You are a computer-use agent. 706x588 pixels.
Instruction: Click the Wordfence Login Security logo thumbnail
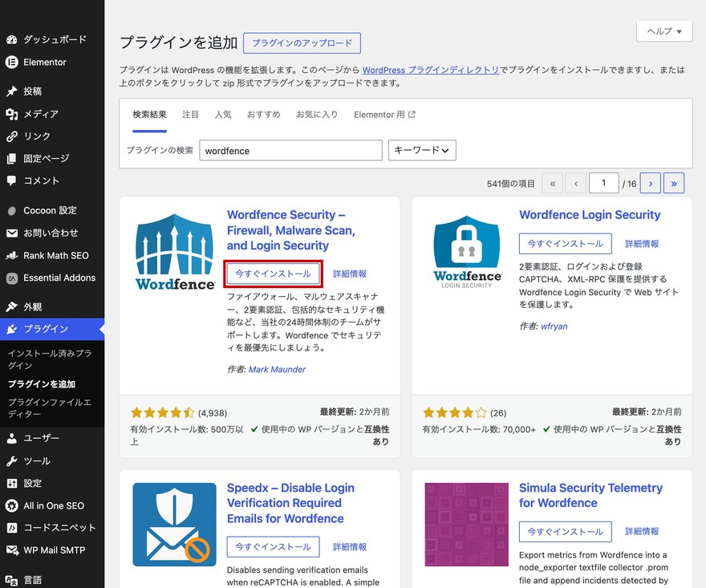(x=467, y=252)
